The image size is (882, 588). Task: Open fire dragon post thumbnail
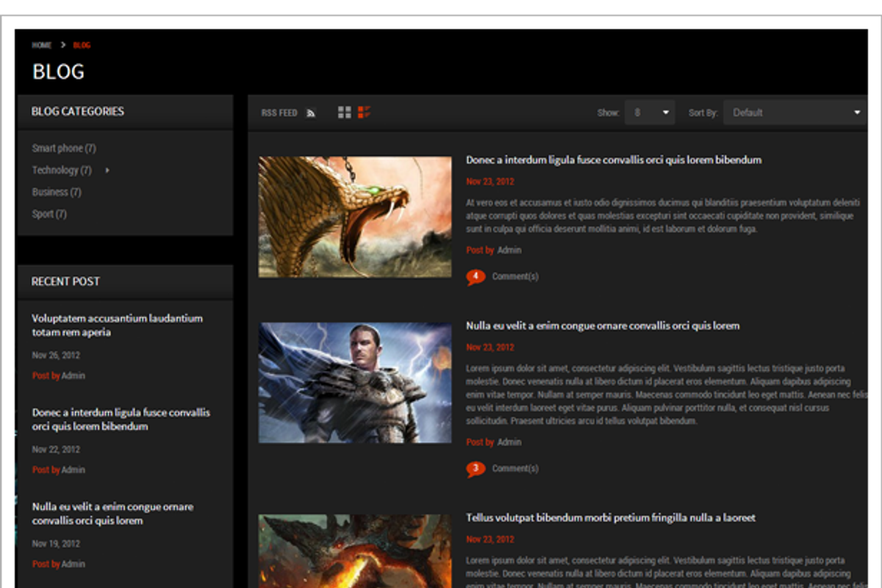click(x=355, y=551)
